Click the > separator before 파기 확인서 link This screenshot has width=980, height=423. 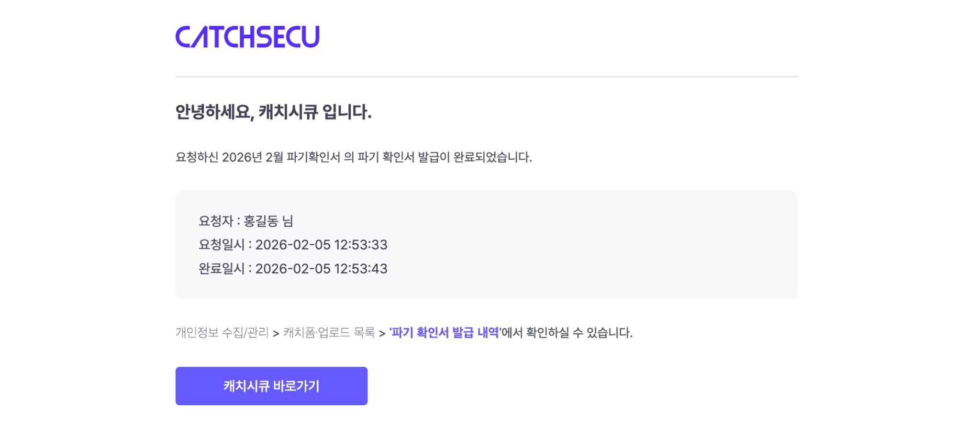tap(382, 334)
